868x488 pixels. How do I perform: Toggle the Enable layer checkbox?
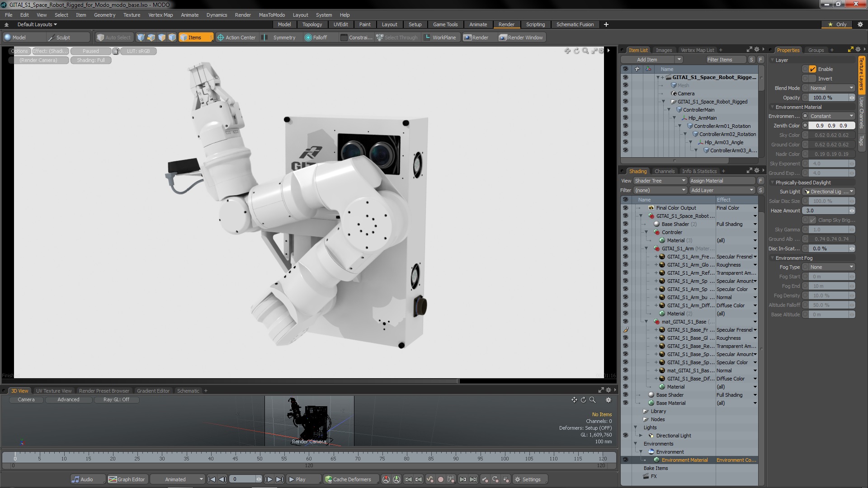pos(812,69)
